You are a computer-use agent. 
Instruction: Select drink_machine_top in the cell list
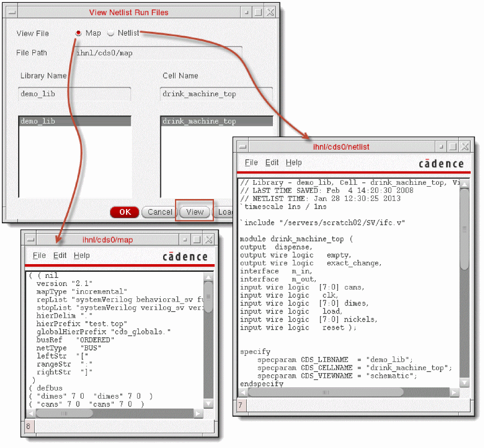tap(217, 121)
